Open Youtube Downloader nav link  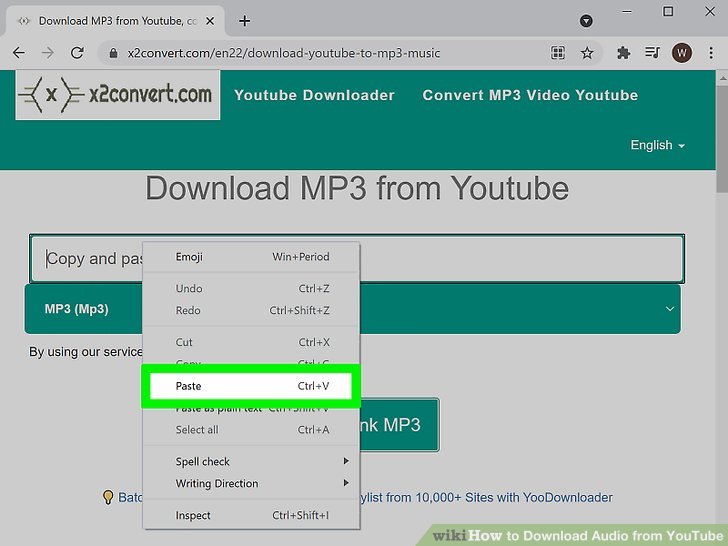click(x=314, y=95)
